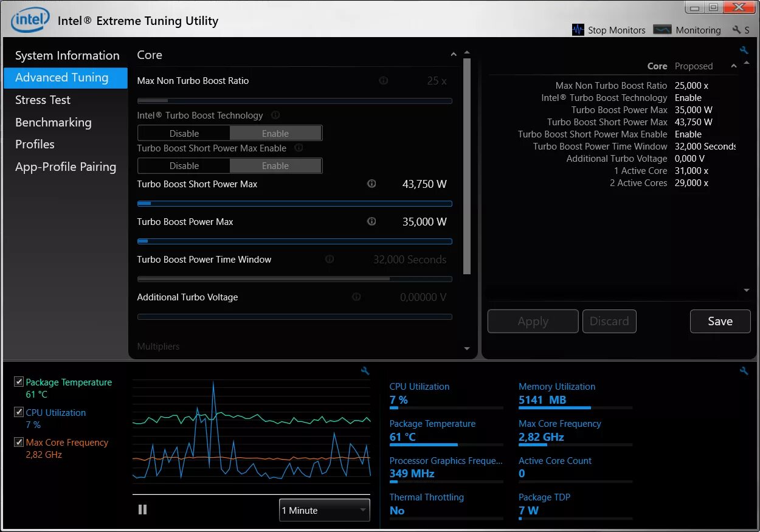Click the Apply button
Viewport: 760px width, 532px height.
coord(533,321)
